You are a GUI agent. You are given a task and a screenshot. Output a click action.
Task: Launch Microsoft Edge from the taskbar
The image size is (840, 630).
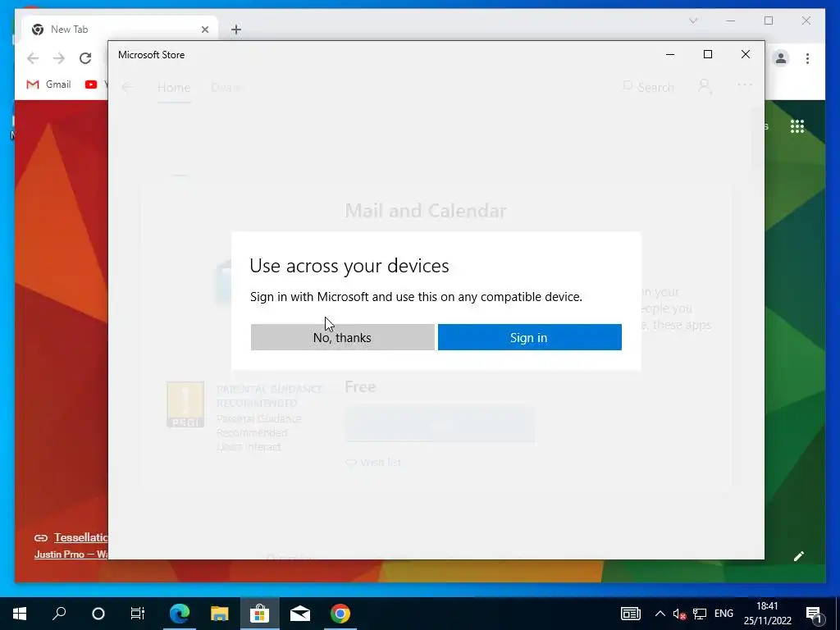pos(180,614)
